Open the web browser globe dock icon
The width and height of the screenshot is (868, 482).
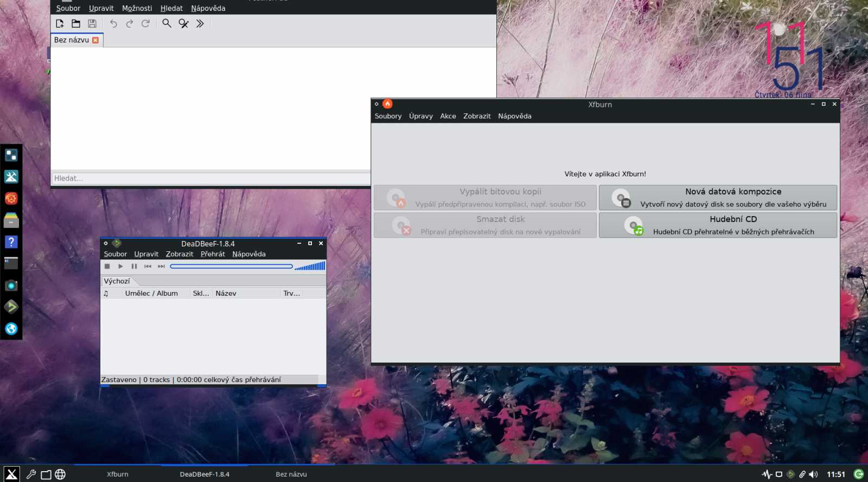pyautogui.click(x=11, y=329)
